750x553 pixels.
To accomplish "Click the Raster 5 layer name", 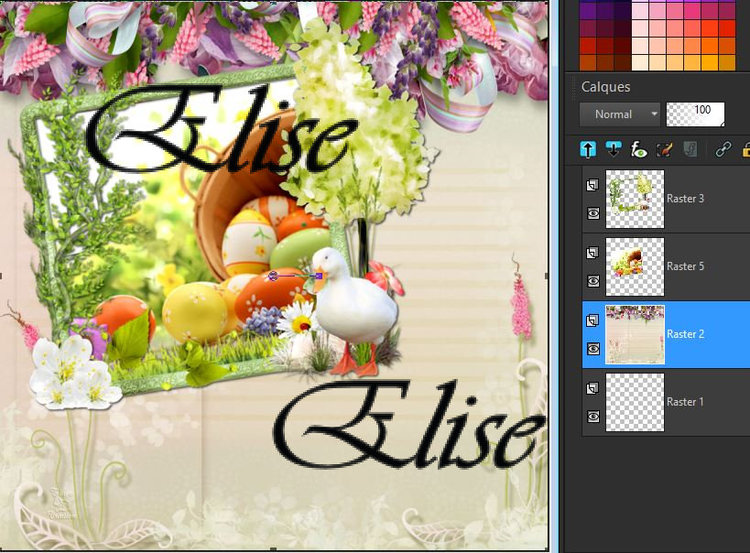I will (x=685, y=266).
